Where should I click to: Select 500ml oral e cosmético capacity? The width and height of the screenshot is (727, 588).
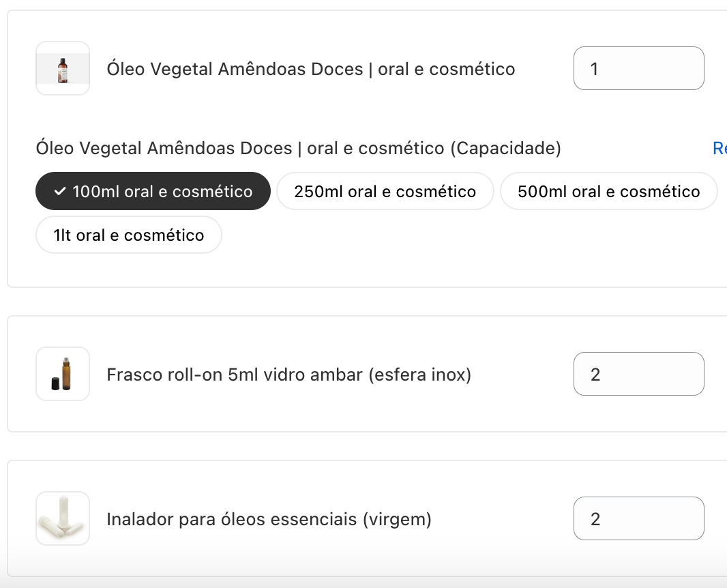pyautogui.click(x=608, y=192)
